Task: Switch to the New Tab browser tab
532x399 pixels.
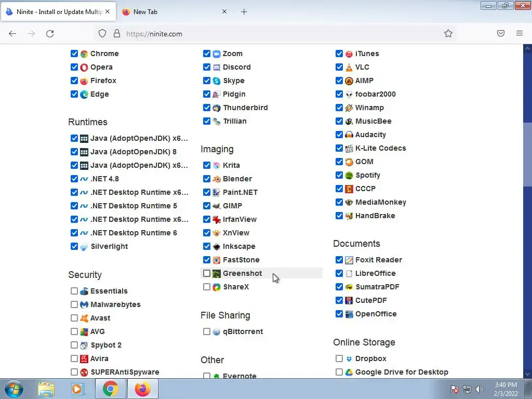Action: (175, 12)
